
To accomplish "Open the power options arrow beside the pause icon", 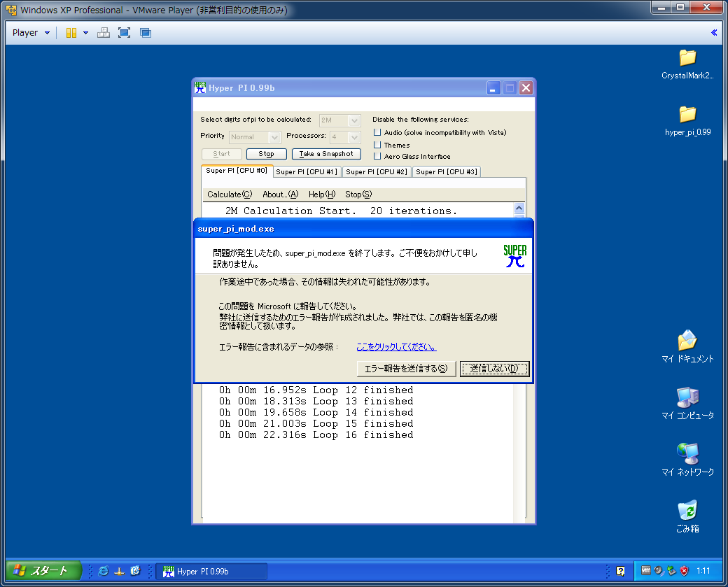I will pyautogui.click(x=85, y=32).
